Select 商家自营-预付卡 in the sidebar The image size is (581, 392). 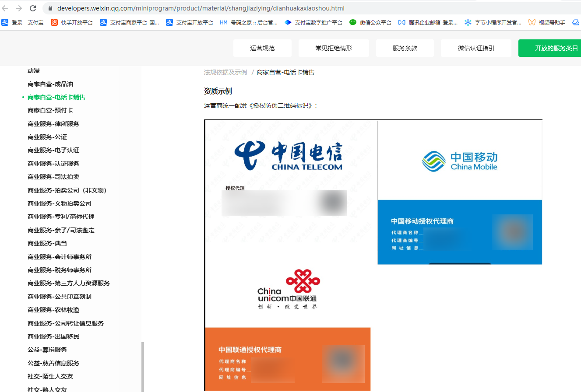point(50,110)
